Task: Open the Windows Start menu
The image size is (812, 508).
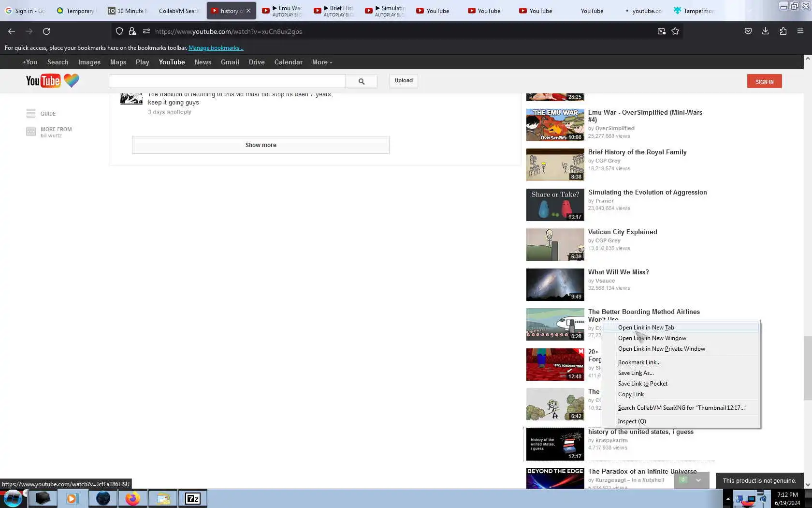Action: click(13, 498)
